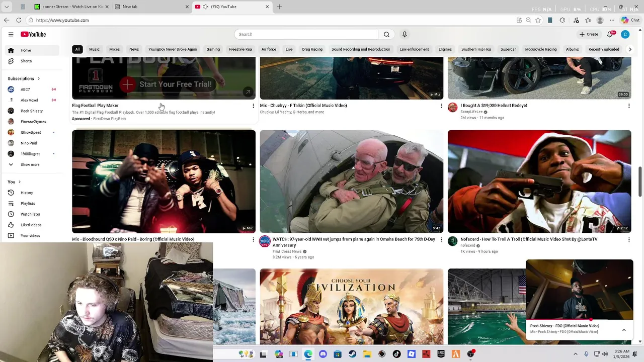Start voice search with the microphone

[x=405, y=34]
